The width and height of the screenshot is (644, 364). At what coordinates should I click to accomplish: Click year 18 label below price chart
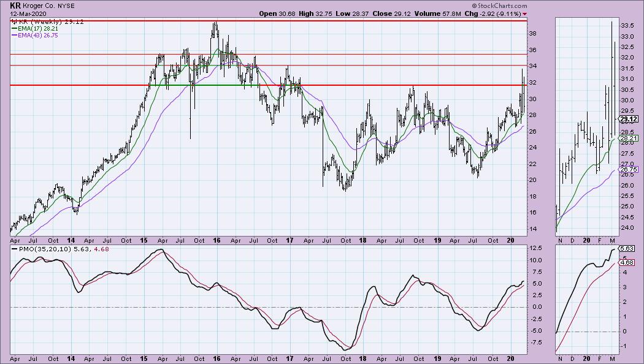coord(362,240)
